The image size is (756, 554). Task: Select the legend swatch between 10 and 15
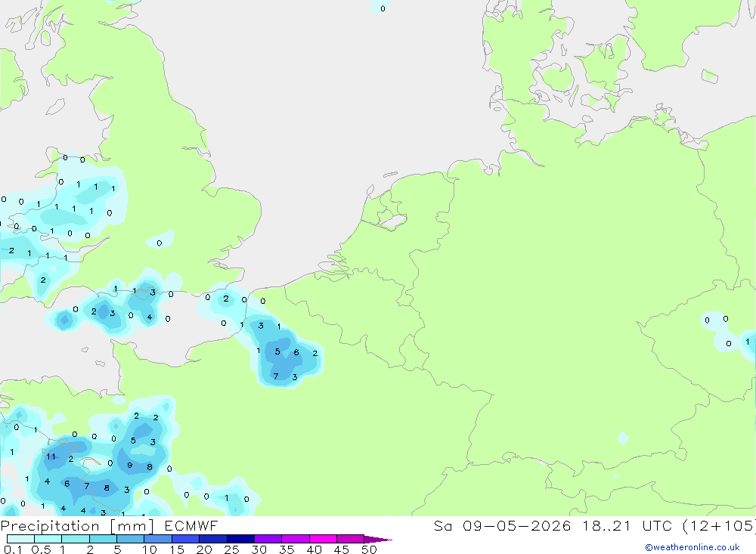point(158,539)
